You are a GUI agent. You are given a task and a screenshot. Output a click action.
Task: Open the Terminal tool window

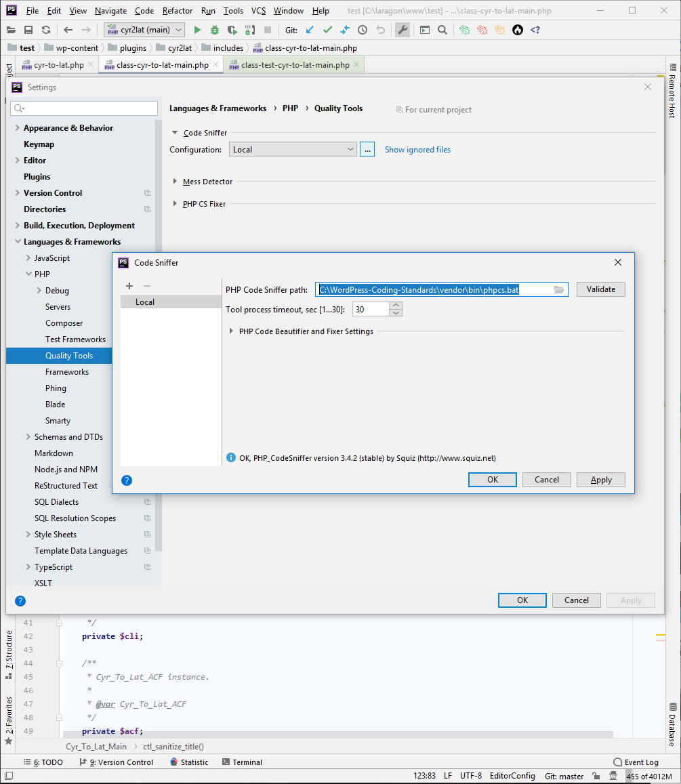point(242,762)
